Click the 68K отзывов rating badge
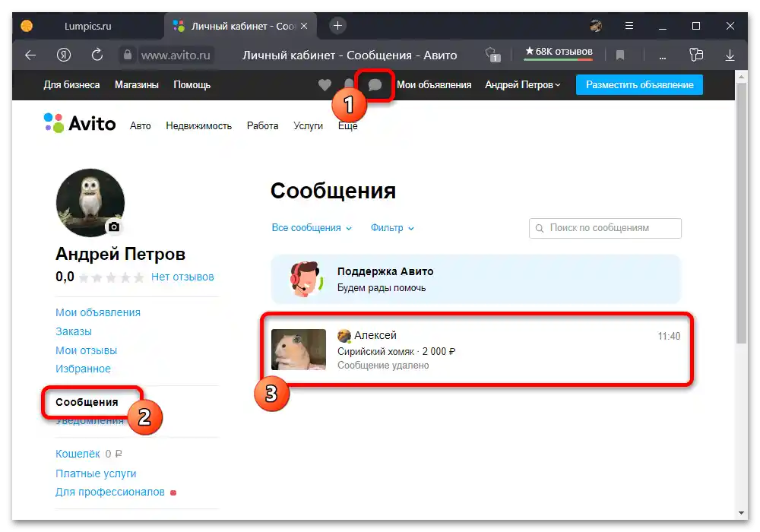 [x=559, y=52]
